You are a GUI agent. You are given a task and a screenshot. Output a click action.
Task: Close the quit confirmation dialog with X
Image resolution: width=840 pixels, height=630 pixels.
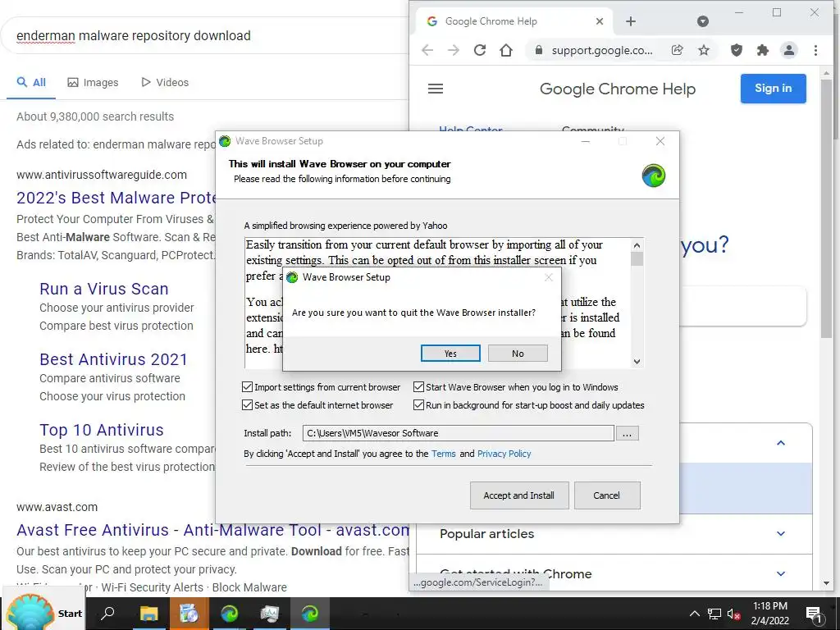(549, 277)
